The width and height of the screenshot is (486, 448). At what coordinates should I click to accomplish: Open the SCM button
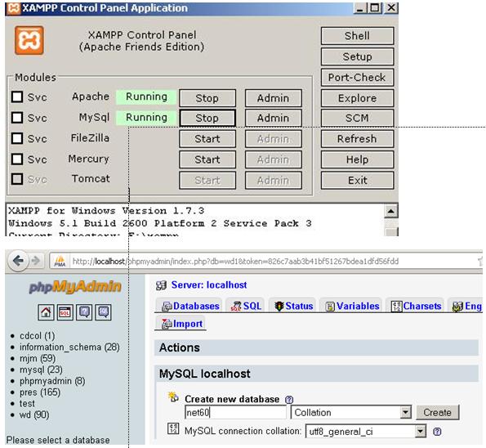pyautogui.click(x=358, y=118)
